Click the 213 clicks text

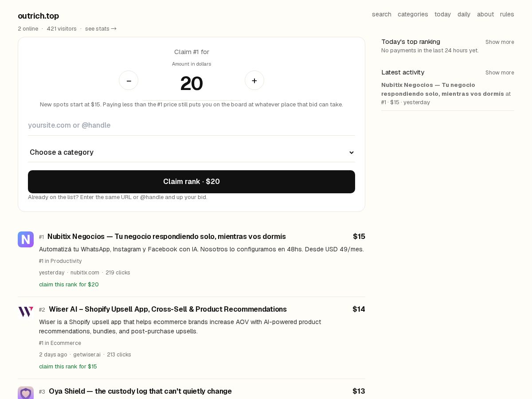(x=119, y=355)
